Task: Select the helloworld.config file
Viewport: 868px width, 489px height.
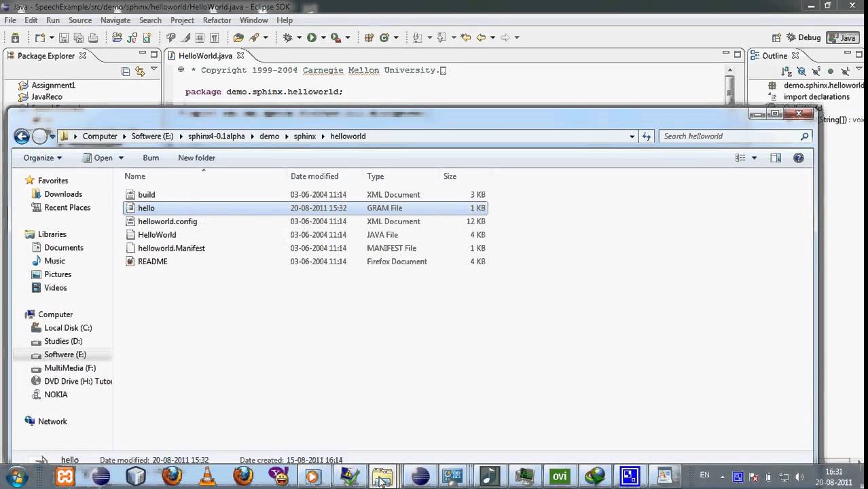Action: pyautogui.click(x=305, y=221)
